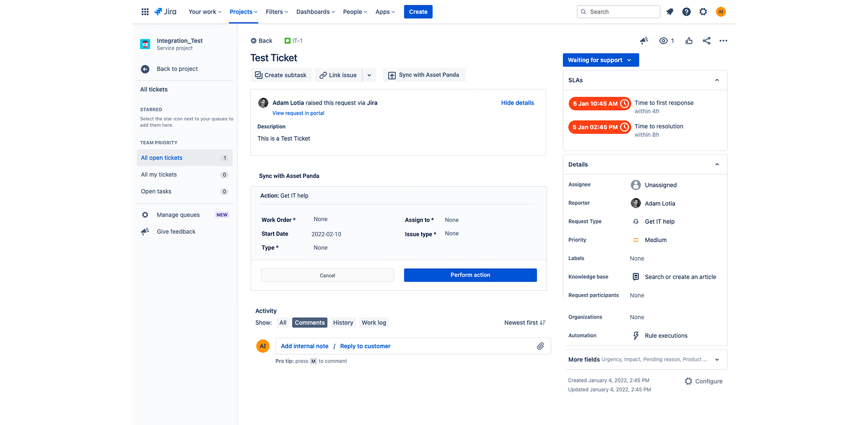The height and width of the screenshot is (425, 868).
Task: Open the Dashboards dropdown menu
Action: 316,12
